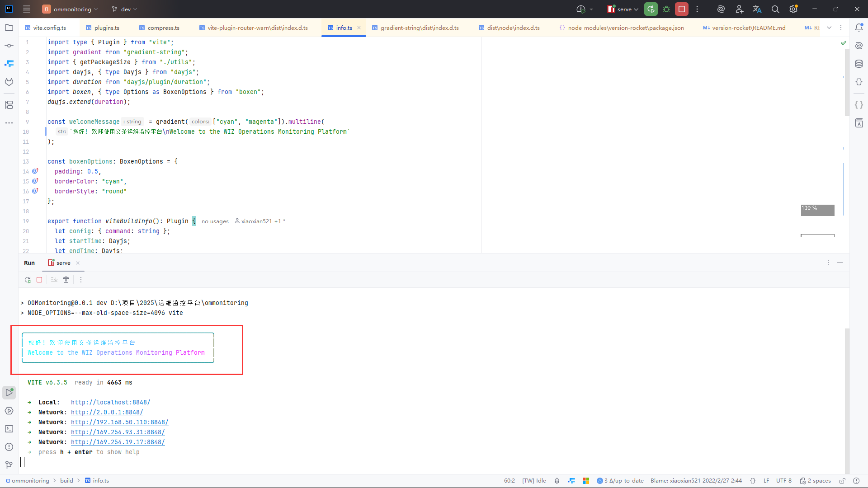Screen dimensions: 868x488
Task: Expand the ommonitoring project dropdown
Action: point(72,9)
